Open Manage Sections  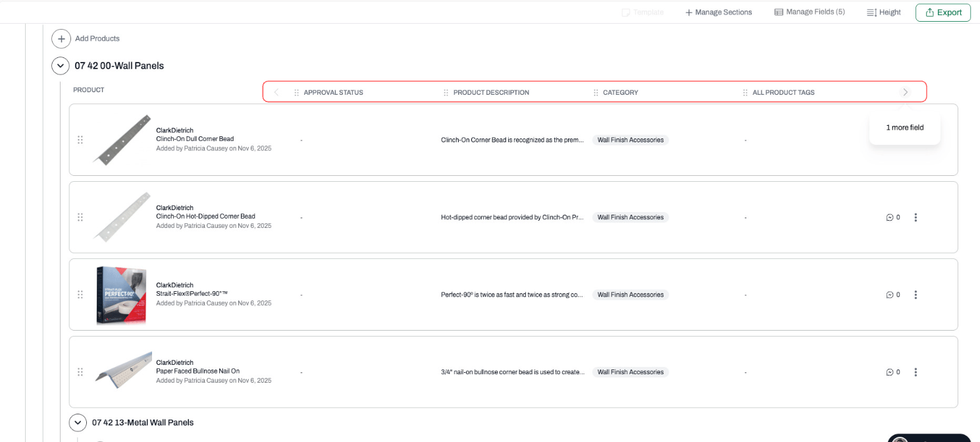click(x=719, y=13)
